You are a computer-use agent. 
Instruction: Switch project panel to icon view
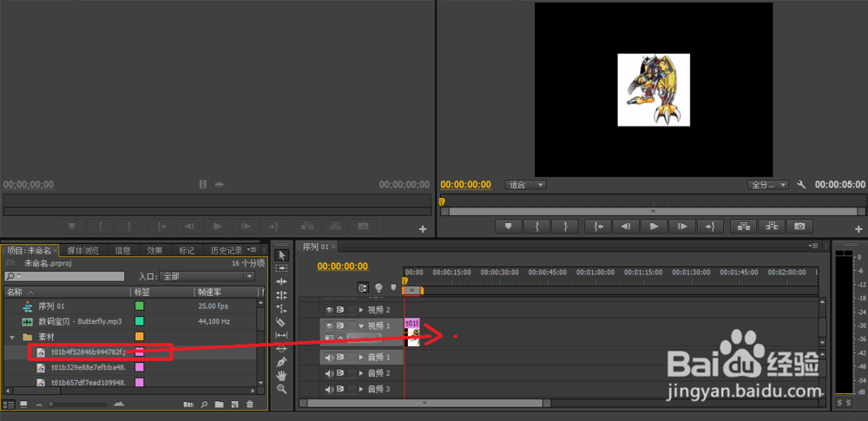coord(23,405)
